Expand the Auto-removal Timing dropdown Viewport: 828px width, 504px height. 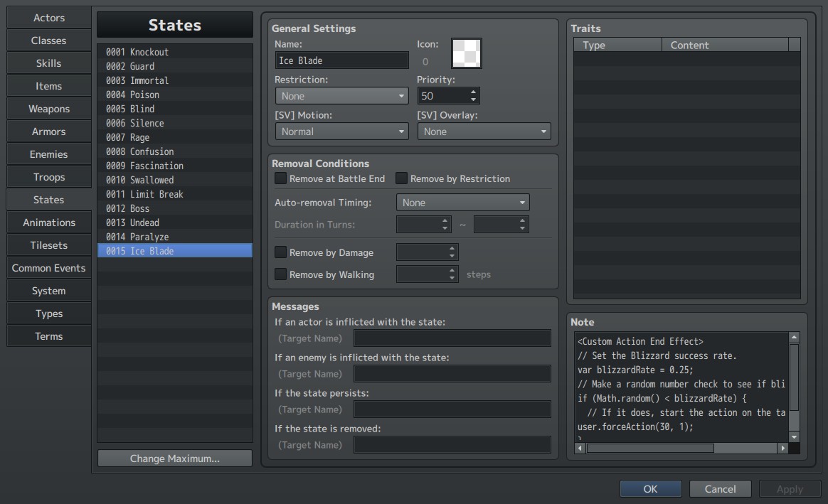[x=462, y=203]
